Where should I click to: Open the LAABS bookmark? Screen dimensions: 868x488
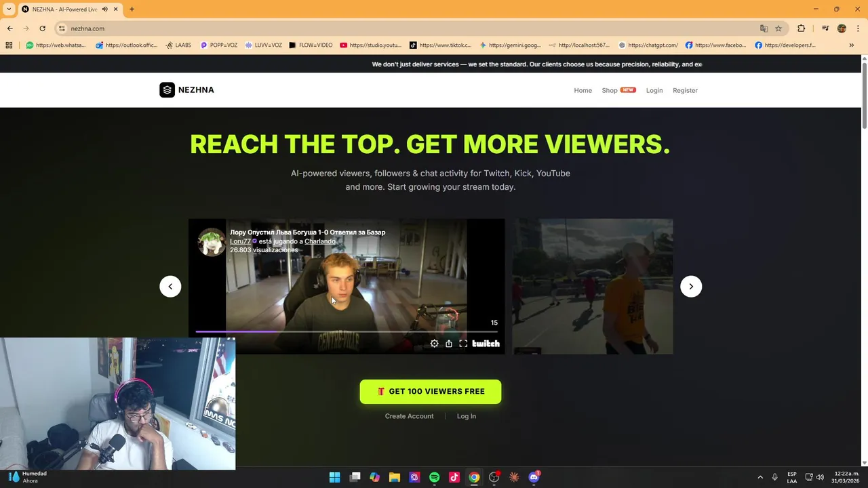coord(178,45)
